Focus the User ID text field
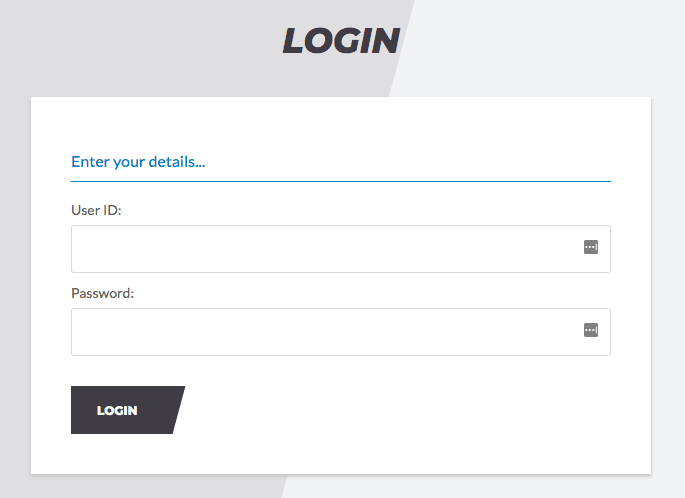The height and width of the screenshot is (498, 685). coord(341,249)
